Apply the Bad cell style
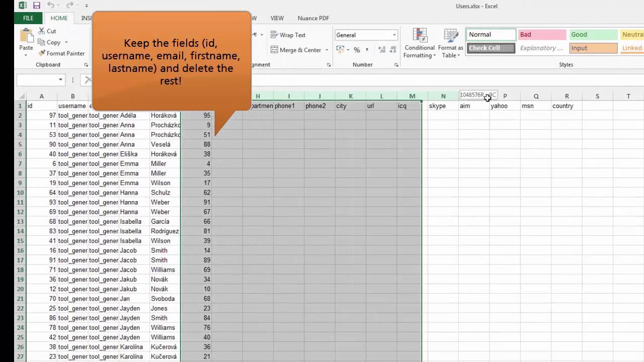Image resolution: width=644 pixels, height=362 pixels. [x=542, y=35]
